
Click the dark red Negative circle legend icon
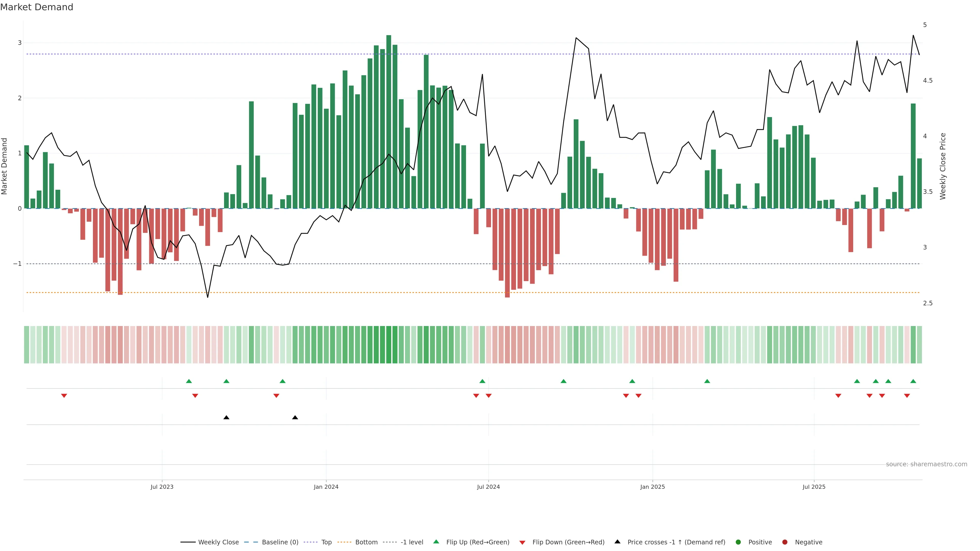(x=785, y=542)
